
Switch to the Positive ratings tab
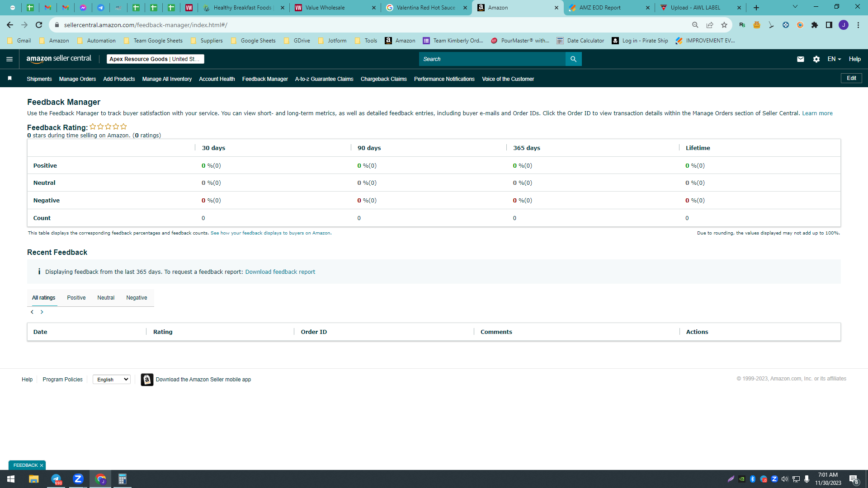tap(76, 298)
